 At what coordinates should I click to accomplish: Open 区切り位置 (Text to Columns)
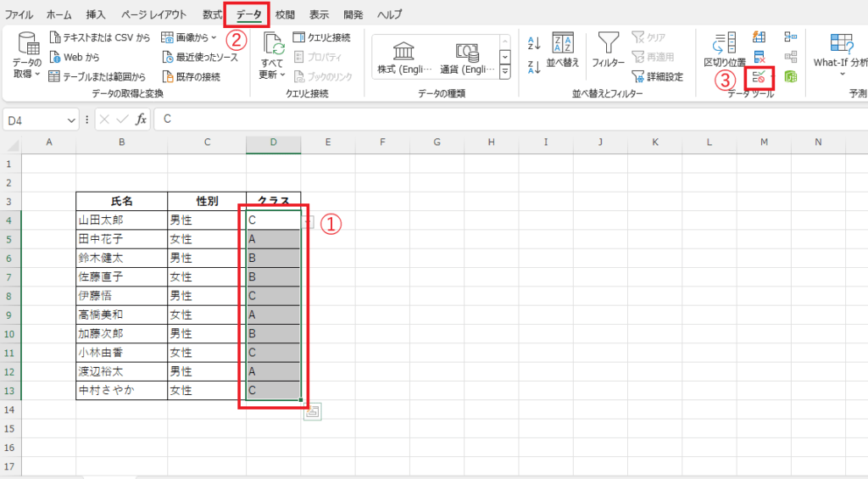point(725,50)
